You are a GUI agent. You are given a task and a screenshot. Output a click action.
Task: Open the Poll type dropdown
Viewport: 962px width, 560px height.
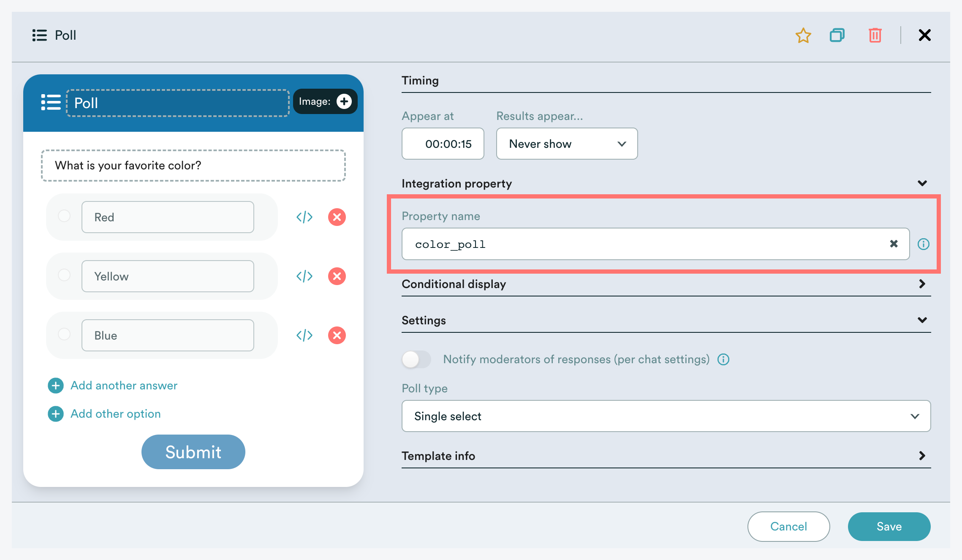click(666, 416)
